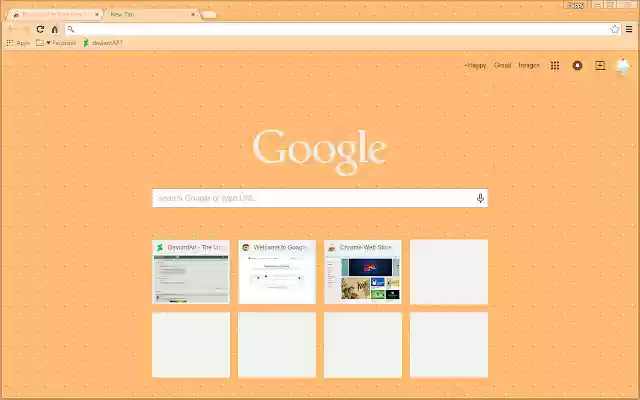This screenshot has width=640, height=400.
Task: Close the first browser tab
Action: pyautogui.click(x=97, y=14)
